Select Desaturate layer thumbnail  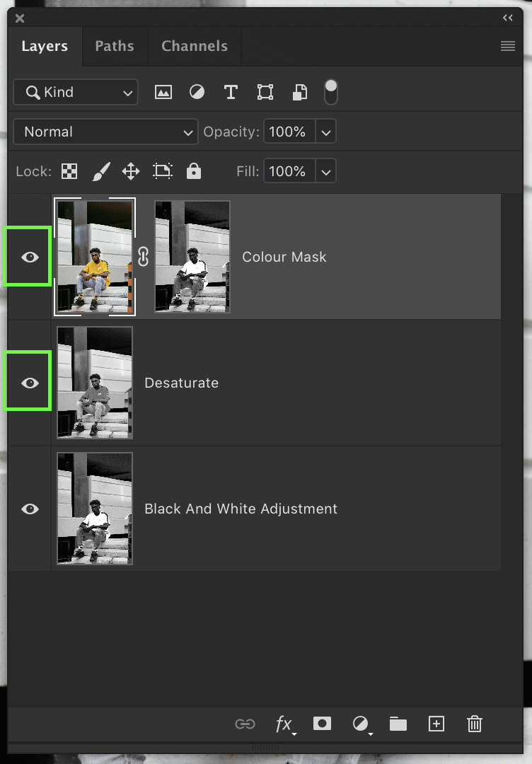tap(95, 383)
